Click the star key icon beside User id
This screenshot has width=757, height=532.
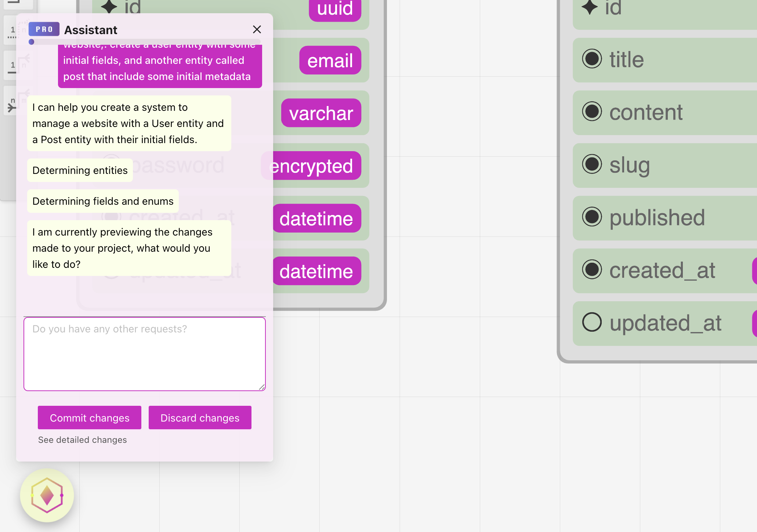109,7
